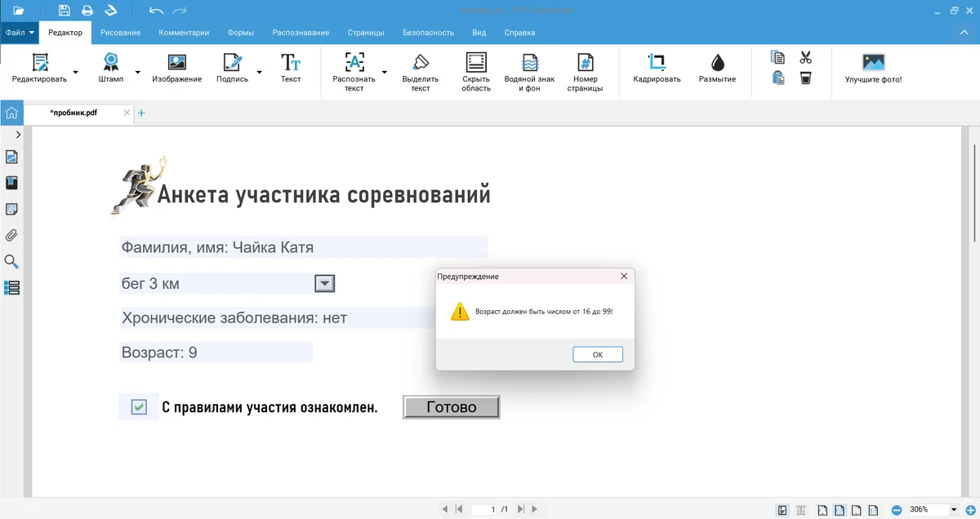
Task: Expand the zoom percentage dropdown
Action: coord(953,510)
